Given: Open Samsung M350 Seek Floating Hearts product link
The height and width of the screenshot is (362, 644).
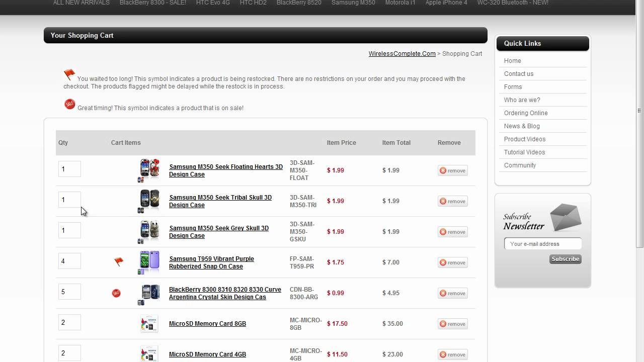Looking at the screenshot, I should tap(226, 170).
